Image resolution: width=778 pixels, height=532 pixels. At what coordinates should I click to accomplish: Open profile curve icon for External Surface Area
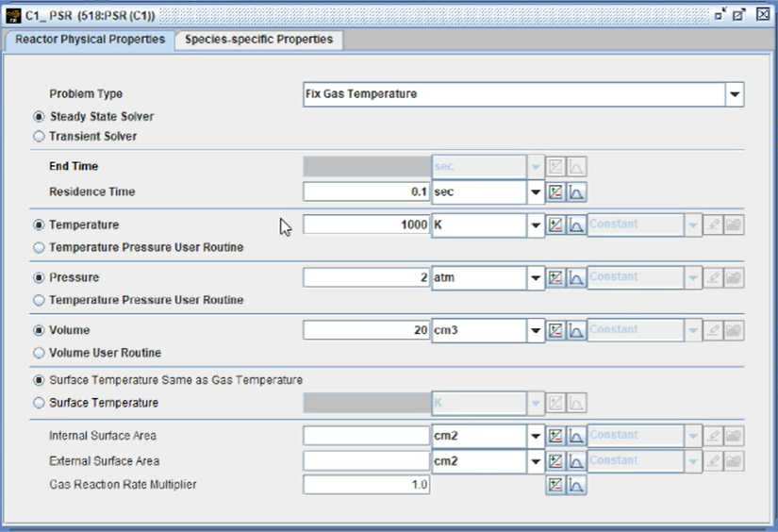click(x=576, y=461)
